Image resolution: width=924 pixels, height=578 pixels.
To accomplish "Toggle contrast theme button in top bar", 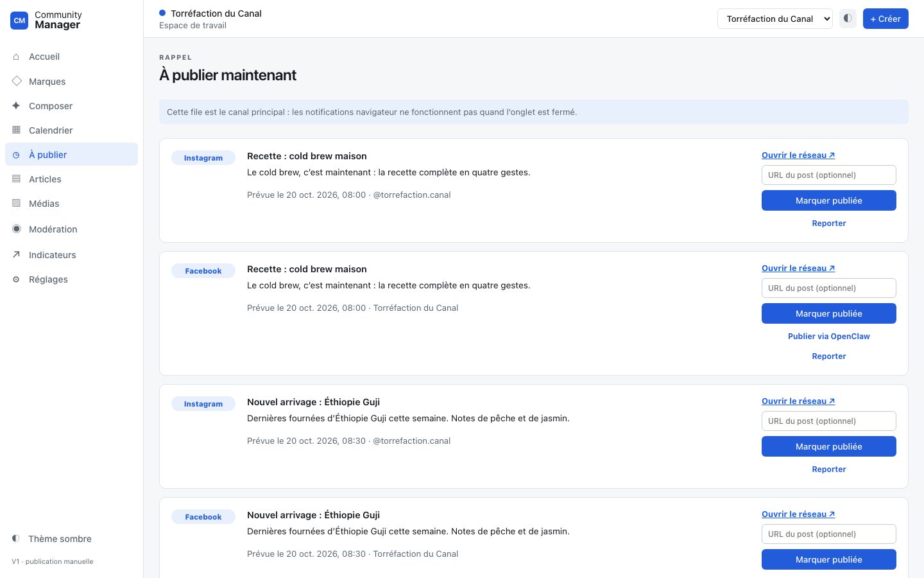I will coord(848,19).
